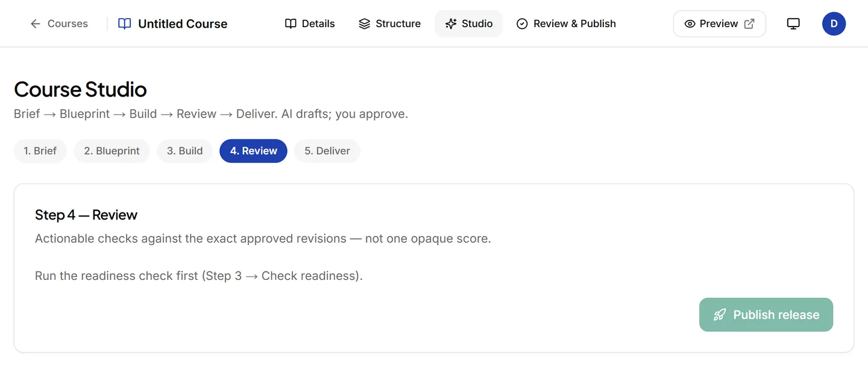The image size is (868, 380).
Task: Click the 'Run the readiness check first' text
Action: (x=199, y=276)
